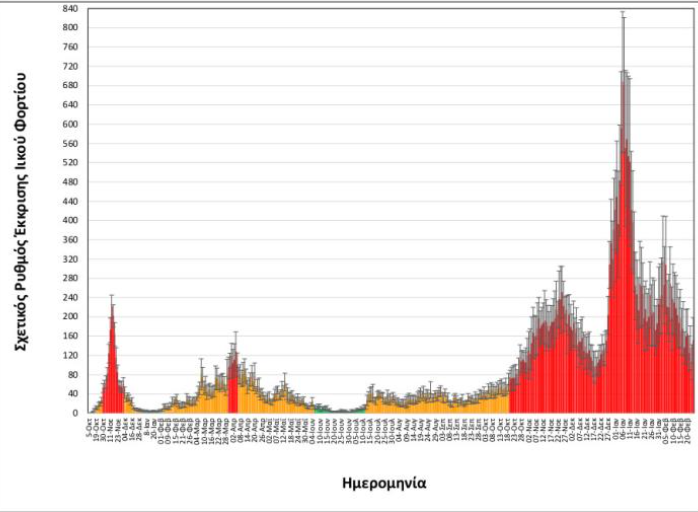Select the 800 tick label on the Y-axis
698x512 pixels.
click(x=70, y=27)
